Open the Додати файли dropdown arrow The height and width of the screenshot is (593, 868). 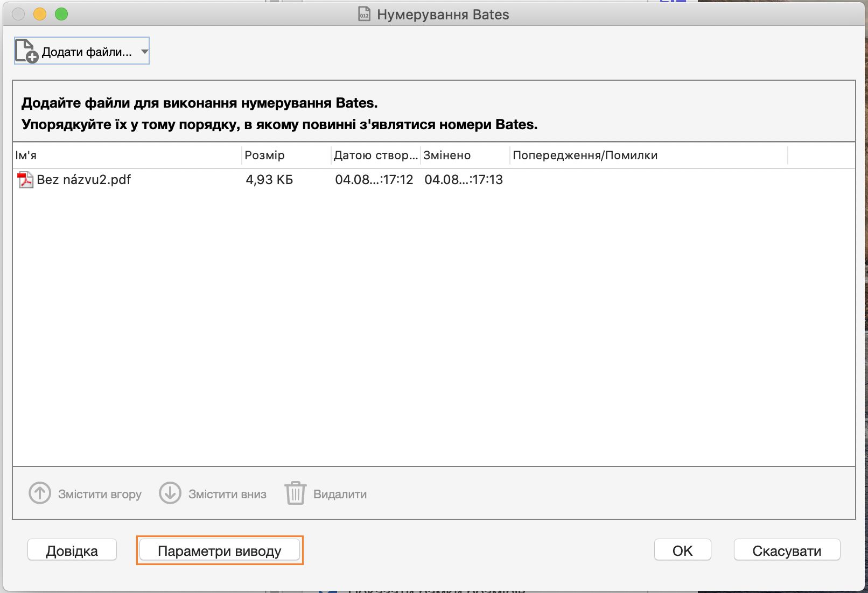click(144, 52)
